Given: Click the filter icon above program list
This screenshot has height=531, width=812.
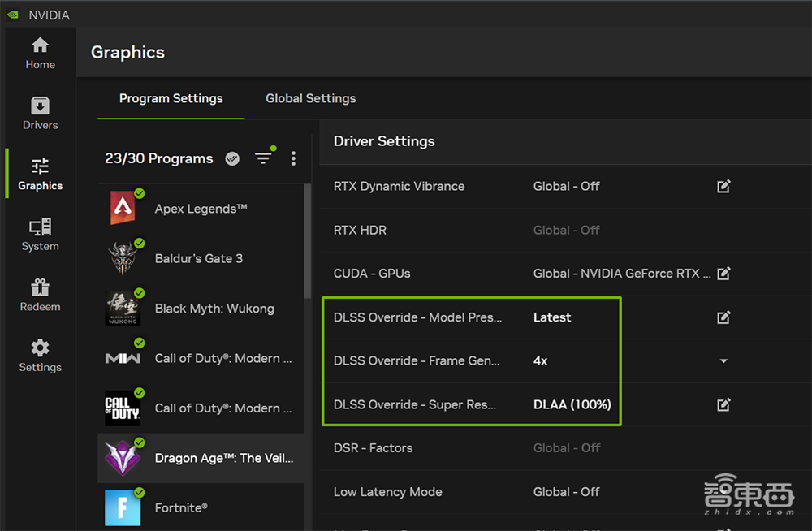Looking at the screenshot, I should (263, 158).
